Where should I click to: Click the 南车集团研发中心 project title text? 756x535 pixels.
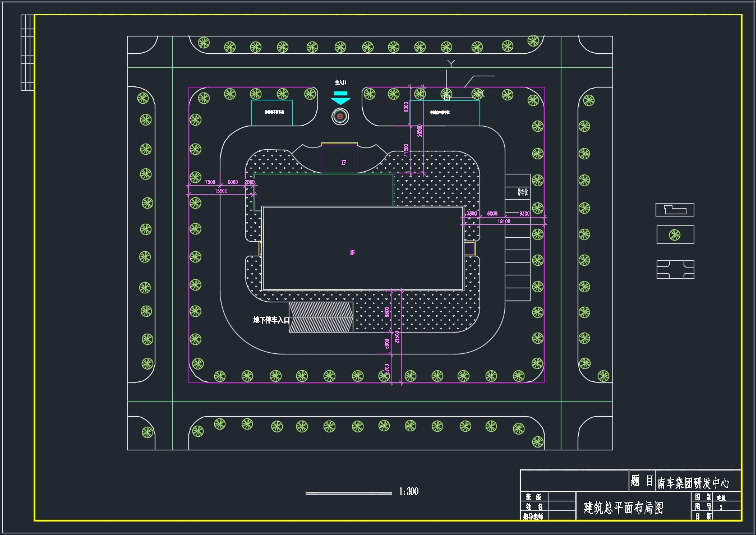pos(693,483)
